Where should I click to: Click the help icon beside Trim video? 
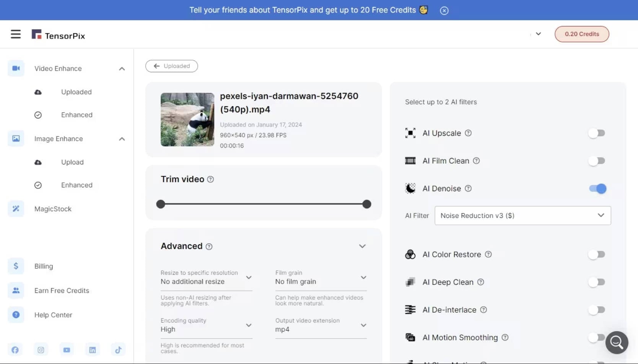click(210, 179)
